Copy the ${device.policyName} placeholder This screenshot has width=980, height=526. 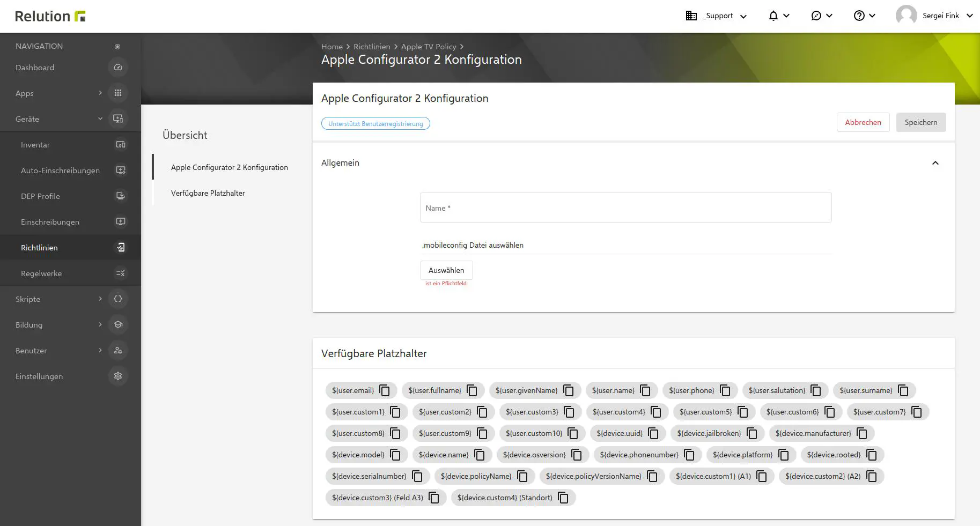click(522, 476)
